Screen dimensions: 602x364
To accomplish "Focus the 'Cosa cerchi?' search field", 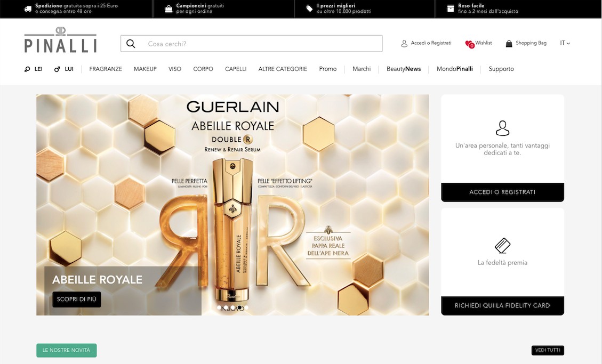I will pos(252,44).
